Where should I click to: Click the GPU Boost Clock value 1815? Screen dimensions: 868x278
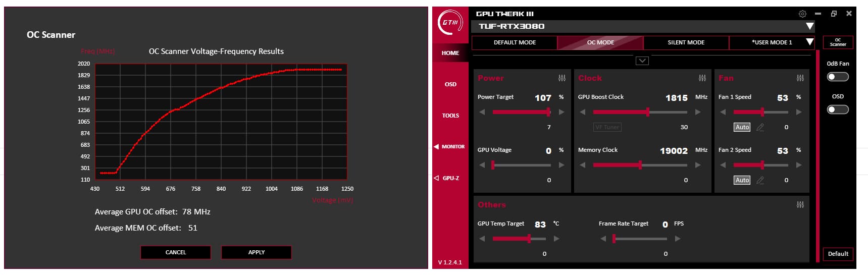point(677,98)
